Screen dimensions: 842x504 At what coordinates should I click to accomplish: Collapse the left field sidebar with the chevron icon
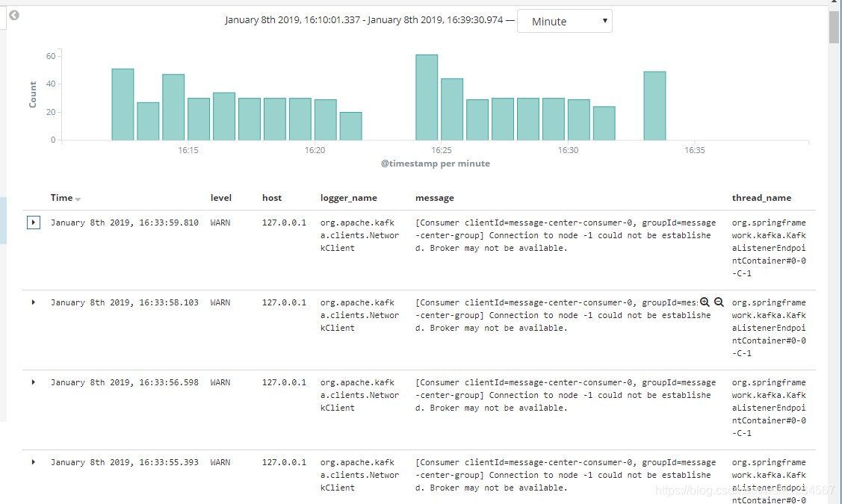pyautogui.click(x=13, y=16)
